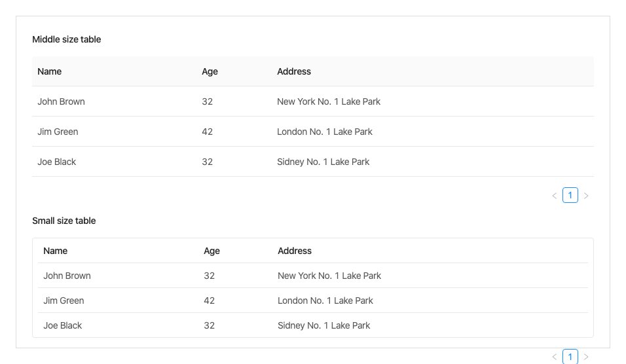Click Age column header in middle size table
Viewport: 626px width, 364px height.
tap(210, 71)
